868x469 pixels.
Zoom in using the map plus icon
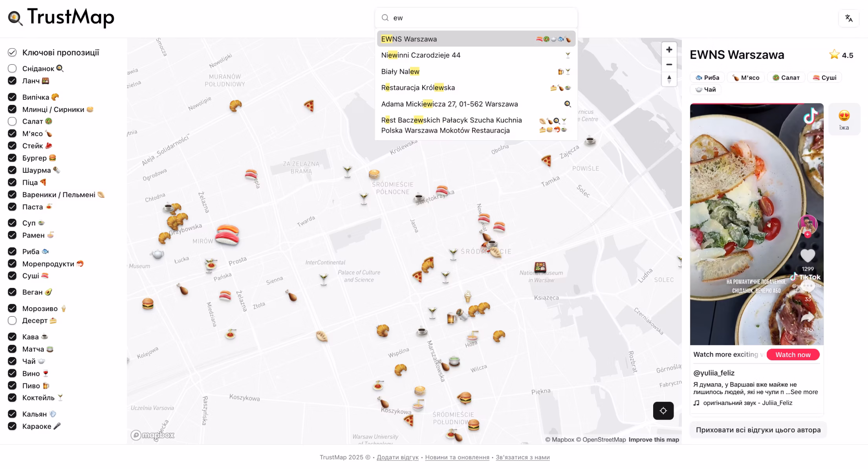pos(669,49)
